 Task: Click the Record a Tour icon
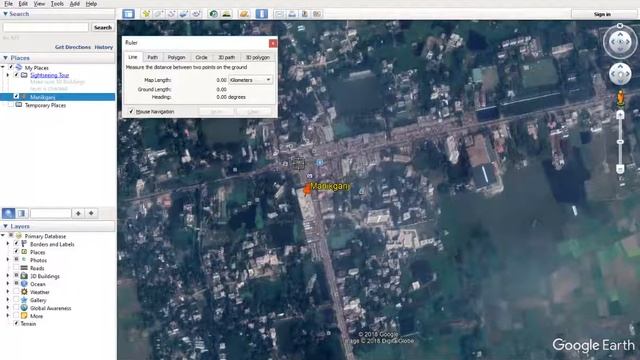[x=196, y=14]
